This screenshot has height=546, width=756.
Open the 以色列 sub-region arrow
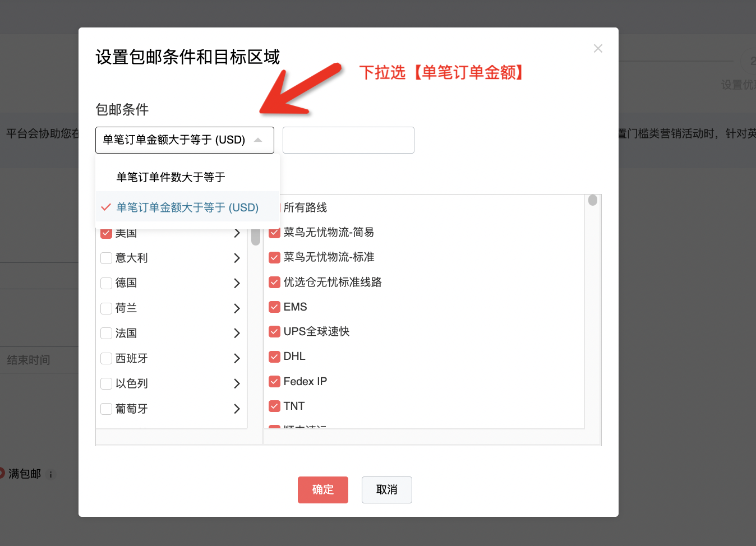pos(237,383)
